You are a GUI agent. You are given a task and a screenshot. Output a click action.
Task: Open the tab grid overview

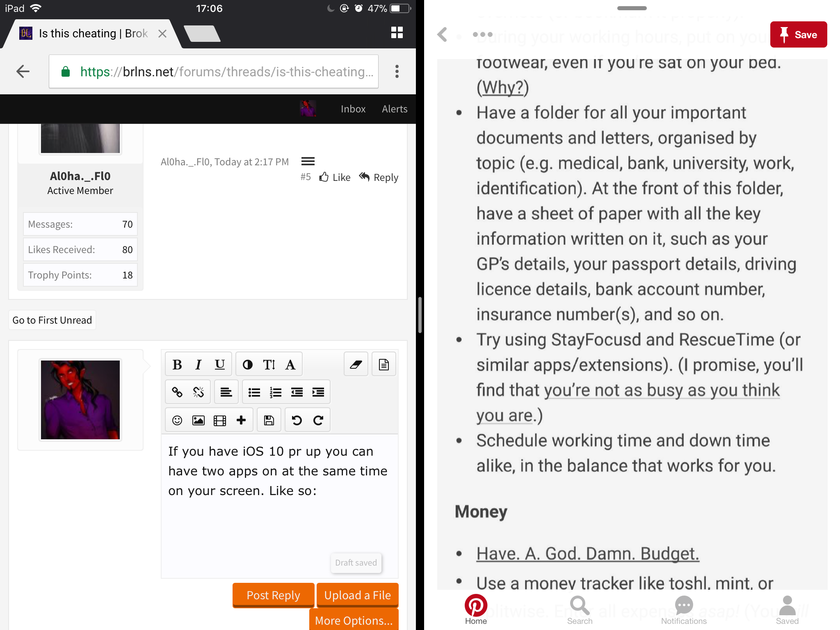pyautogui.click(x=397, y=32)
